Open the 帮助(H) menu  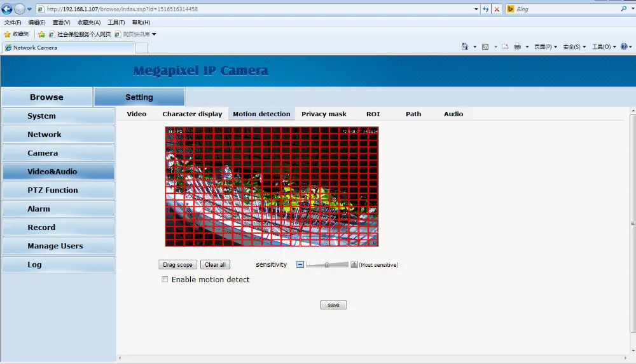click(141, 22)
